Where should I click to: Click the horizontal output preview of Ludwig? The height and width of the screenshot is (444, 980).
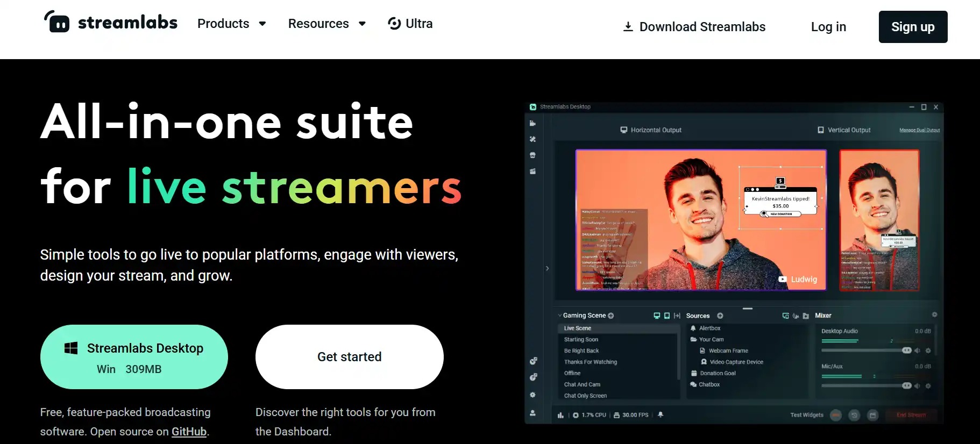tap(701, 220)
